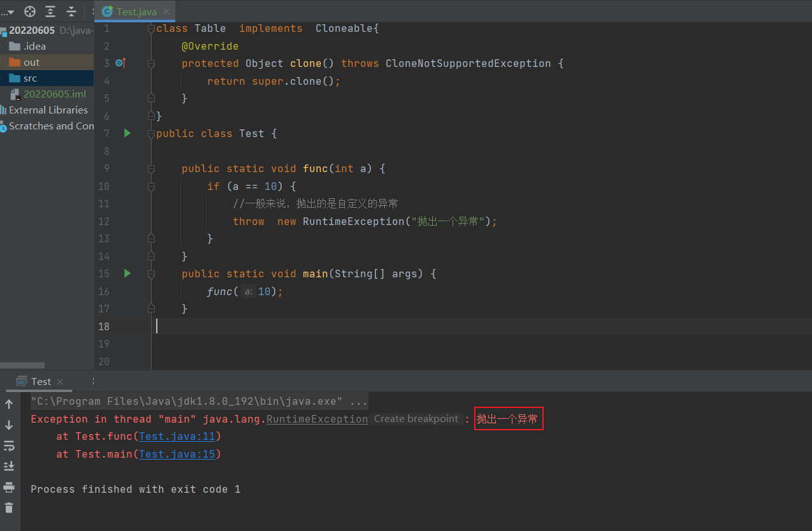Screen dimensions: 812x531
Task: Click the blue src folder icon
Action: click(x=15, y=78)
